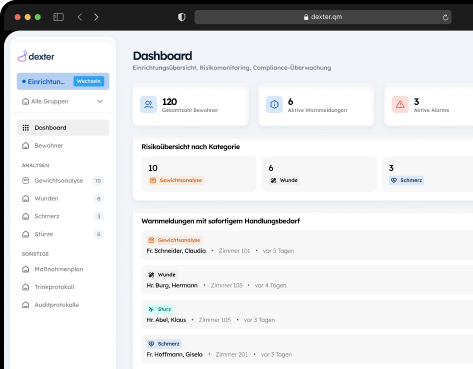Open warning for Fr. Hoffmann, Gisela
The width and height of the screenshot is (473, 369).
pos(307,349)
